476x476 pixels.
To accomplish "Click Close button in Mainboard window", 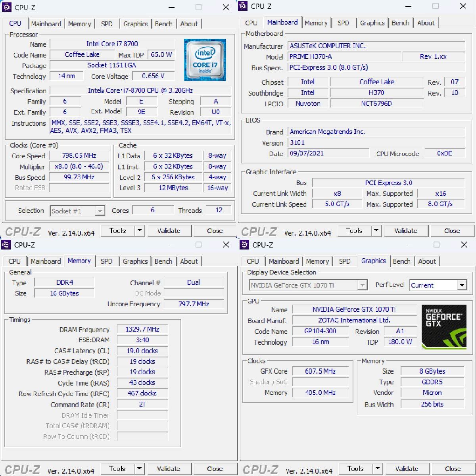I will [x=452, y=230].
